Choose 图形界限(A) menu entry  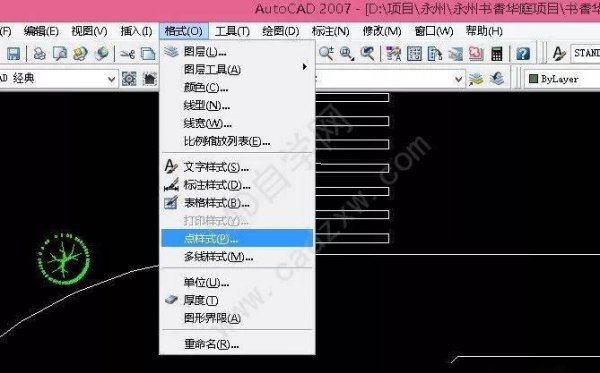(237, 318)
